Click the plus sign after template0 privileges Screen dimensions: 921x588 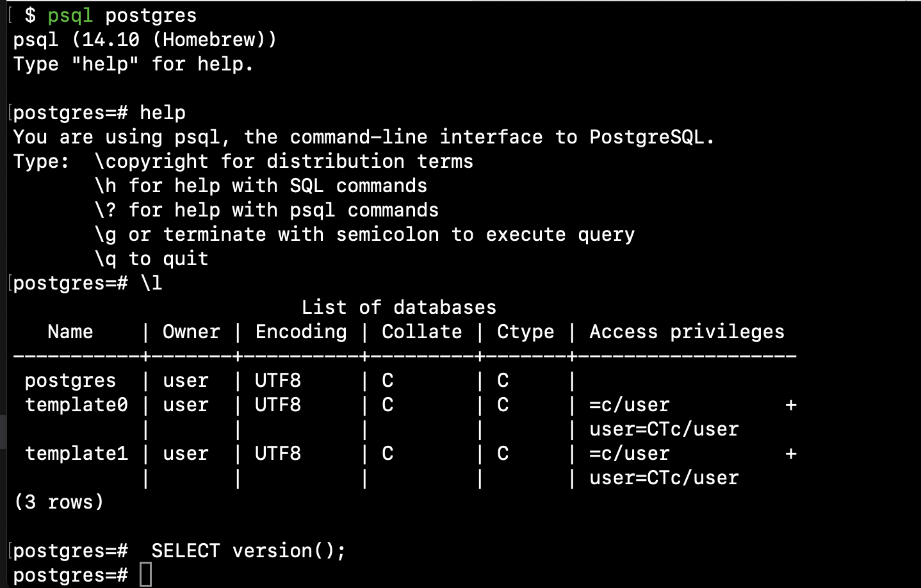pos(791,405)
